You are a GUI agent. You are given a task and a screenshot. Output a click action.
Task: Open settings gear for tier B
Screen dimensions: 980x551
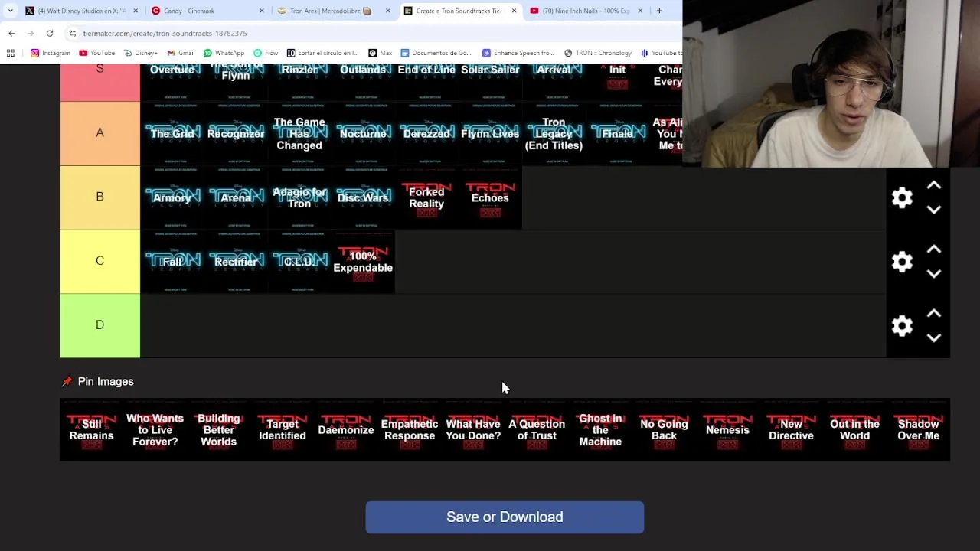(902, 197)
